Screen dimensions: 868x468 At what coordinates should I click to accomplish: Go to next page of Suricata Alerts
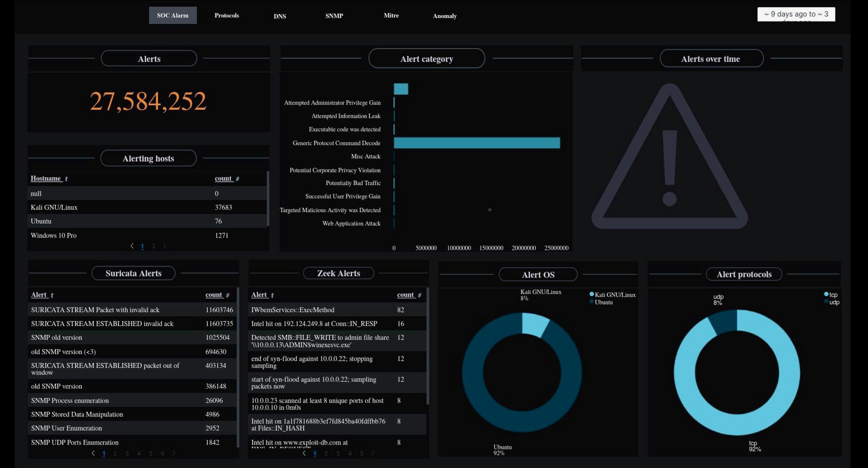click(x=174, y=453)
